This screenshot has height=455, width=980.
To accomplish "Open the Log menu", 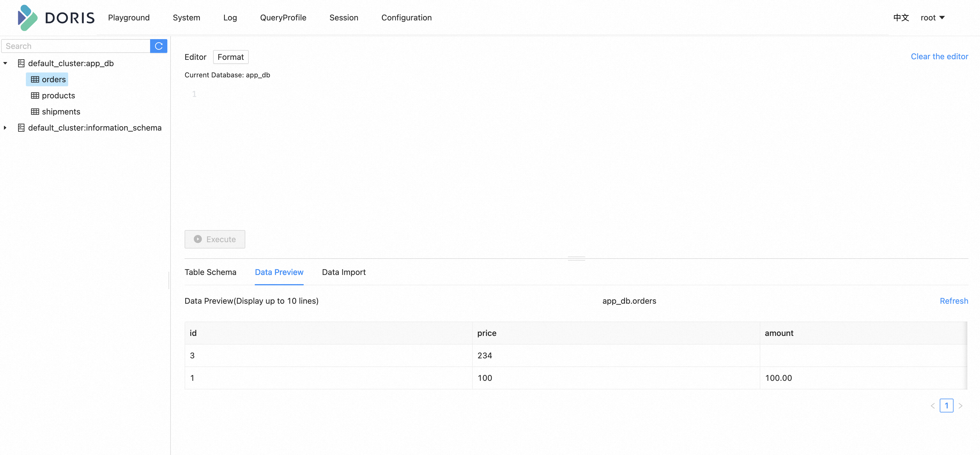I will (230, 18).
